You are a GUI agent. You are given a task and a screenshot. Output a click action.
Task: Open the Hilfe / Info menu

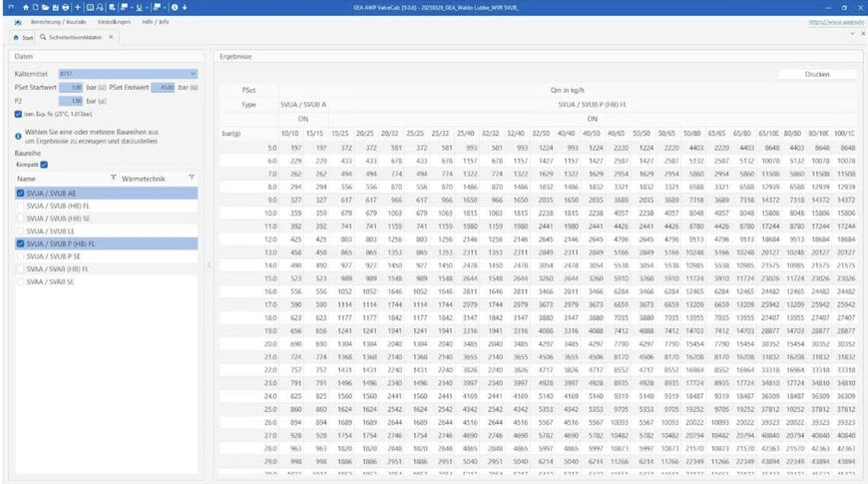click(x=156, y=22)
